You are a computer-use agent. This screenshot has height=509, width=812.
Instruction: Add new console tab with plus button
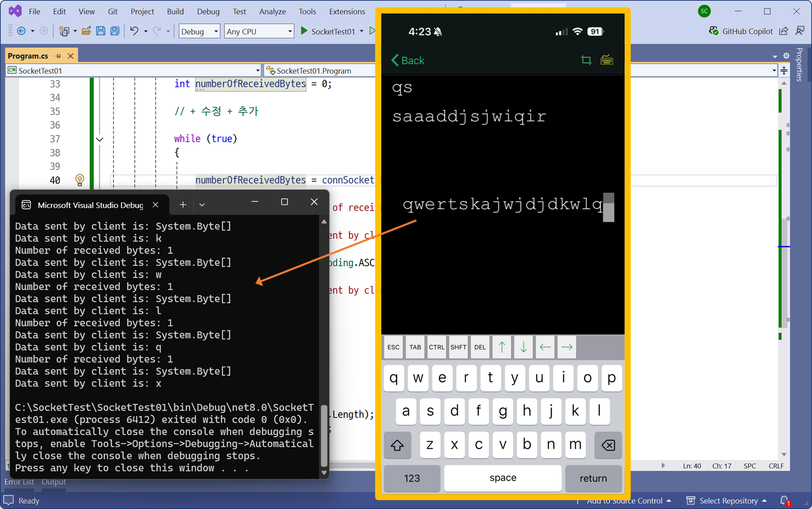pyautogui.click(x=183, y=204)
